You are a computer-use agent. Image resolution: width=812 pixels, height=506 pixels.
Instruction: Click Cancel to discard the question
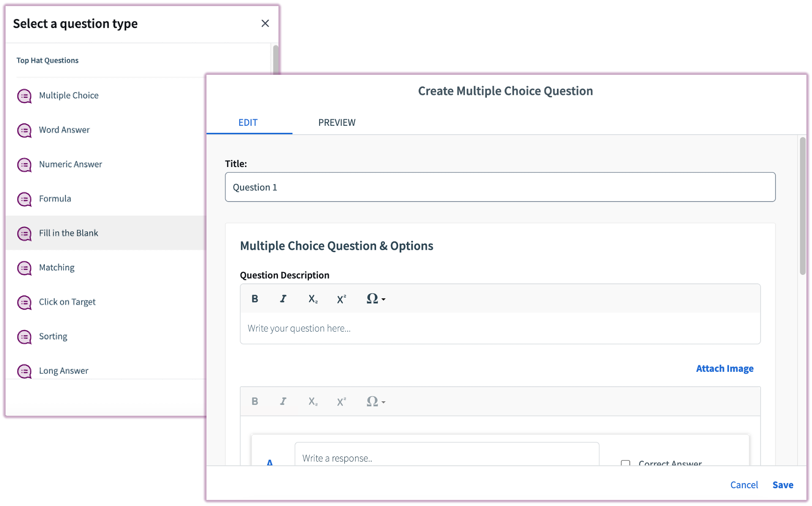[744, 485]
